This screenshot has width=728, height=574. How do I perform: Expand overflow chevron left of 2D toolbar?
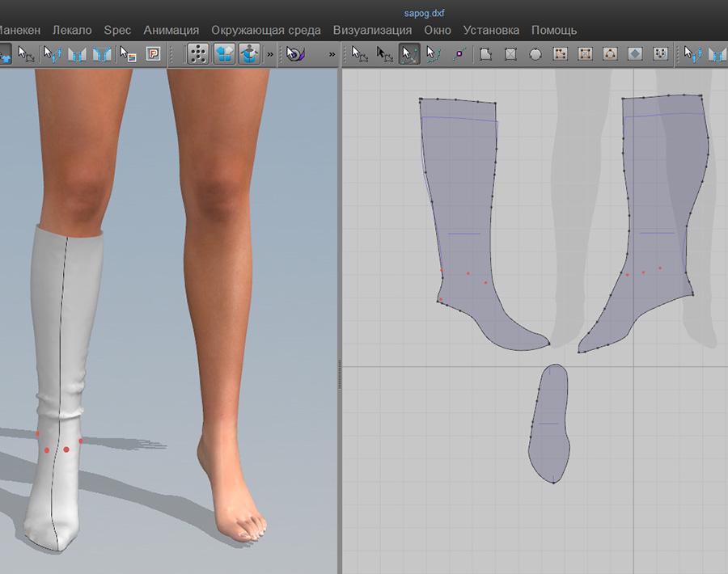point(332,54)
